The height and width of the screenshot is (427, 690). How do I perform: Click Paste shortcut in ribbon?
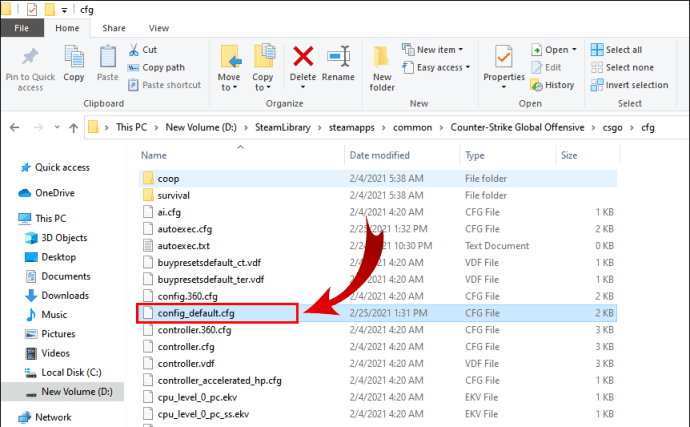164,85
